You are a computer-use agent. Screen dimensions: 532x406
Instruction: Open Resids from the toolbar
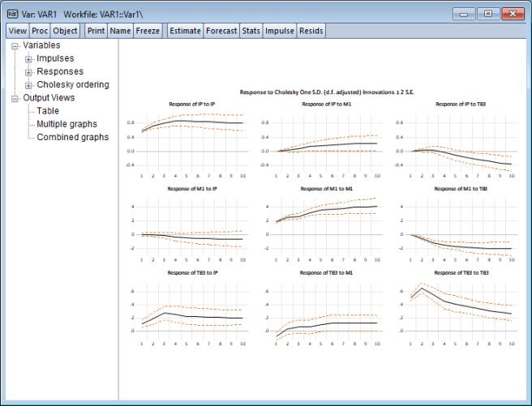(x=311, y=31)
